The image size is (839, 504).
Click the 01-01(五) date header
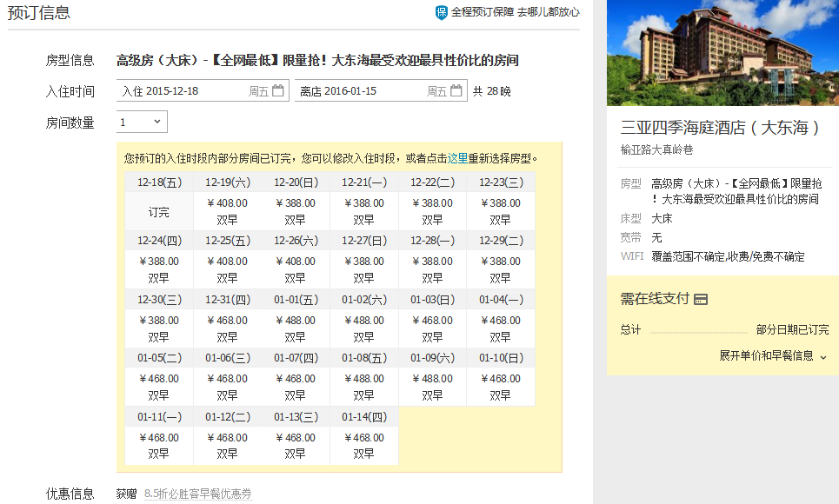[296, 300]
